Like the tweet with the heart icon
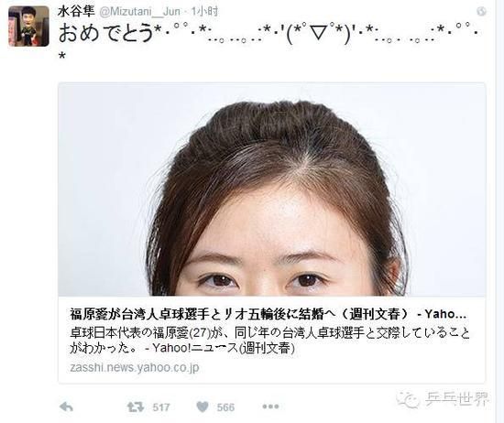 203,407
